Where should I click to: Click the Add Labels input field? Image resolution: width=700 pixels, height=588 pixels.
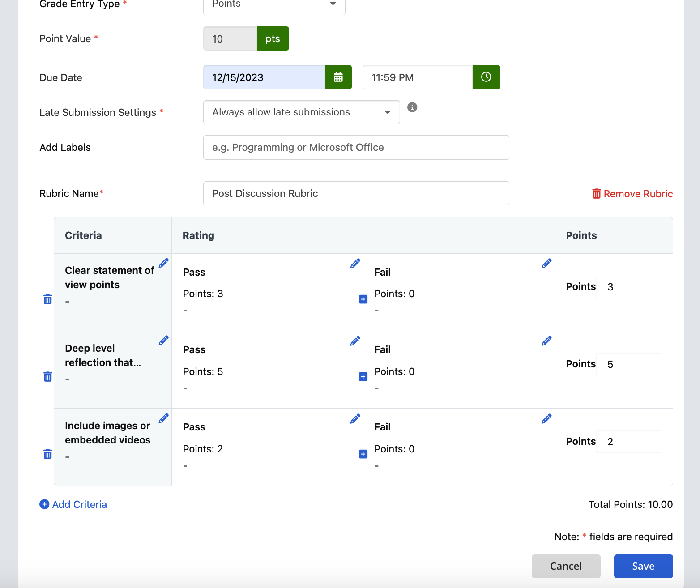tap(356, 147)
